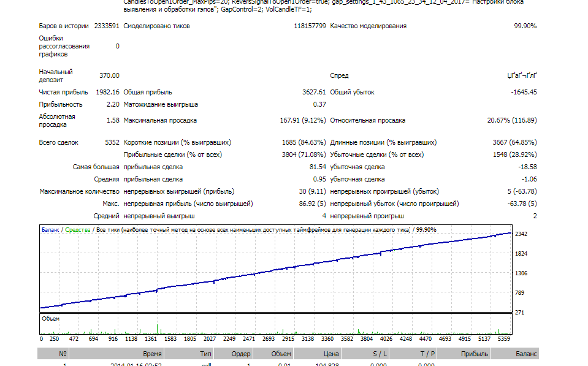Click the largest profit trade value 81.54
This screenshot has width=588, height=366.
[x=318, y=167]
